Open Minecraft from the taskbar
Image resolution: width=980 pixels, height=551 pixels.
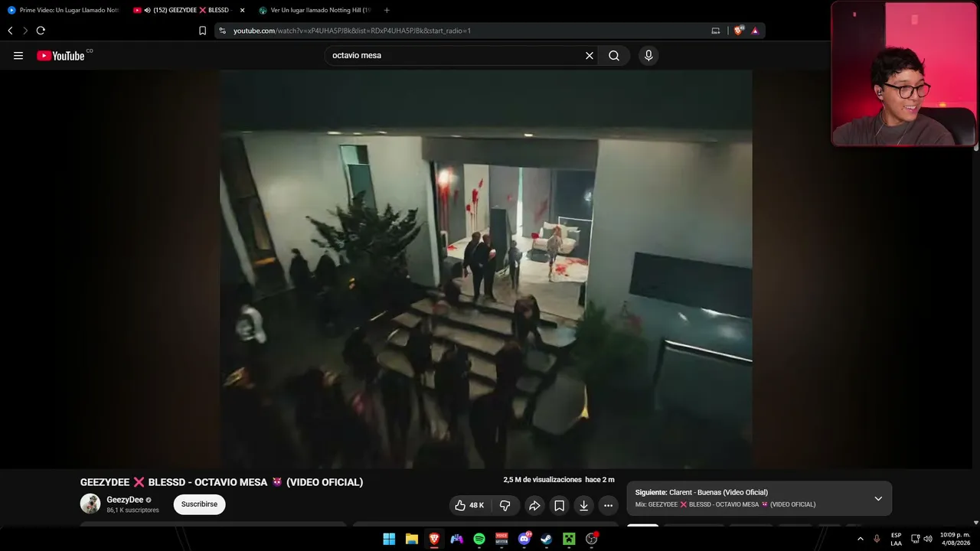(569, 539)
